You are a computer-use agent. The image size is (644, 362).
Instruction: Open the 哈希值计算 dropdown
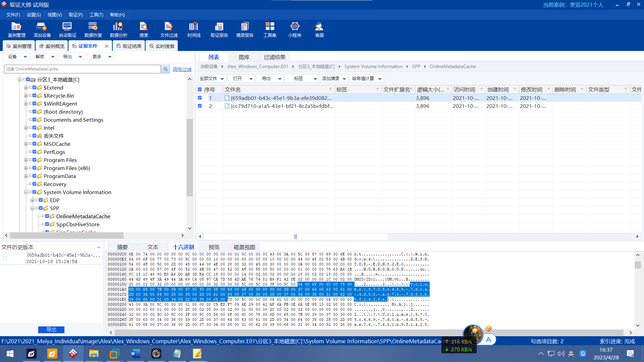367,78
